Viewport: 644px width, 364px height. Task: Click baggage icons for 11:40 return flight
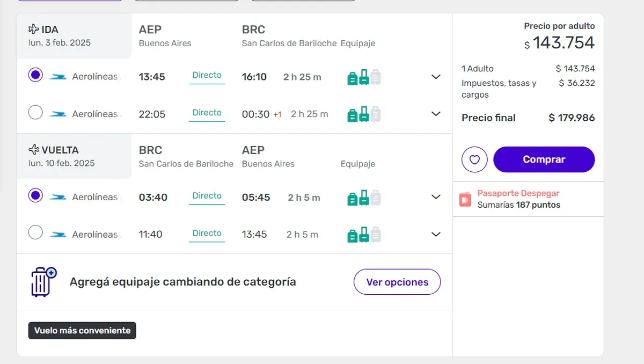tap(364, 235)
